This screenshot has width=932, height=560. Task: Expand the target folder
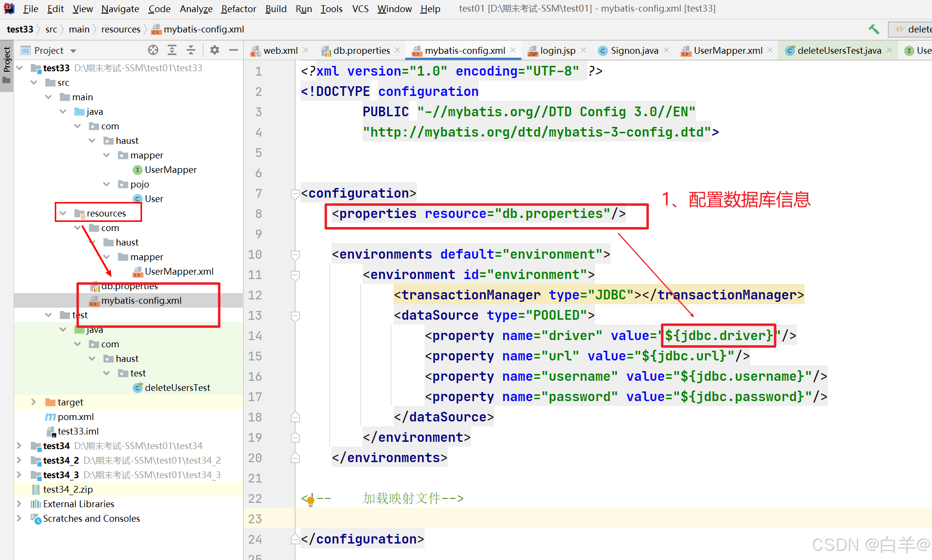pos(33,402)
